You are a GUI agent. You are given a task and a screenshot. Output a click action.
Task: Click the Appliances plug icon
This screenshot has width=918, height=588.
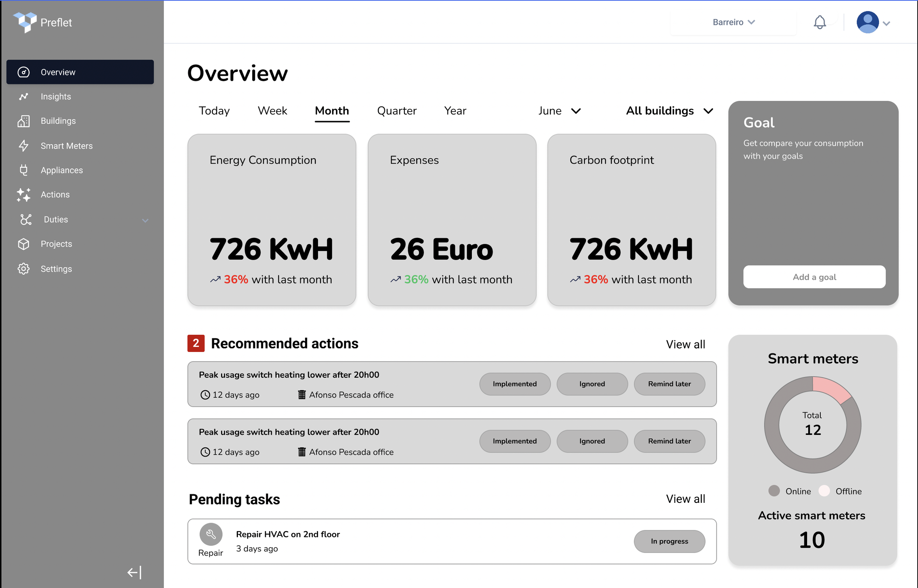24,170
